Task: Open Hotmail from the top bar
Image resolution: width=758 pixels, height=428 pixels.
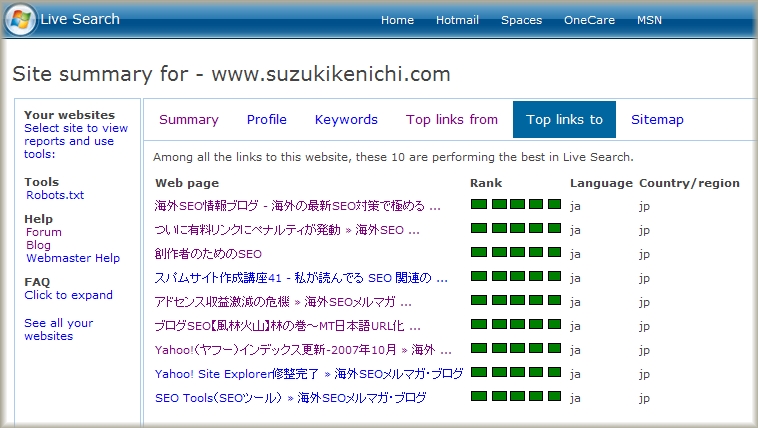Action: pos(457,20)
